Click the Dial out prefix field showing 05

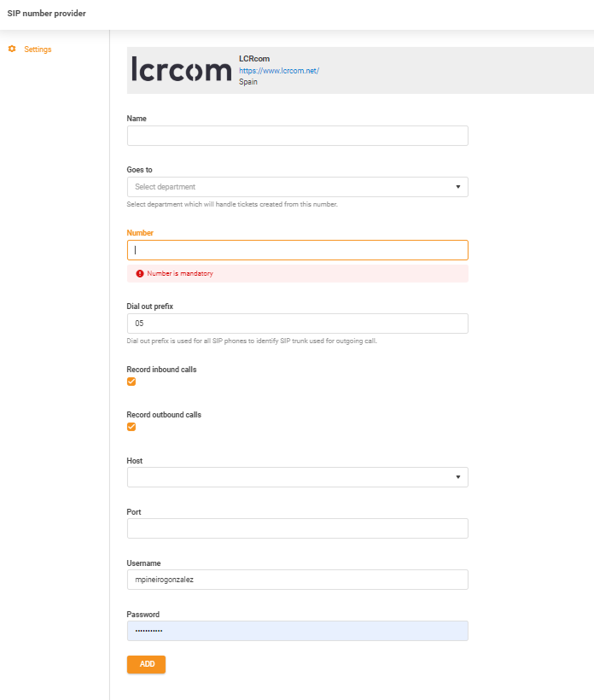point(297,323)
